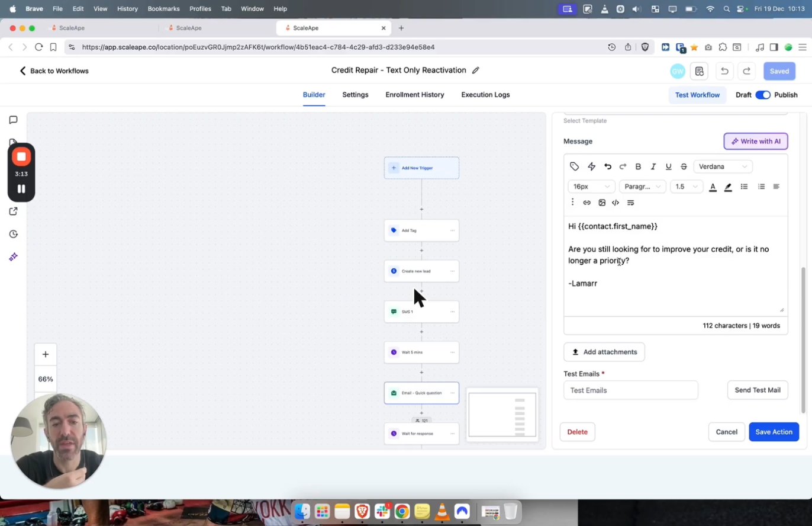This screenshot has width=812, height=526.
Task: Click the Send Test Mail button
Action: tap(758, 390)
